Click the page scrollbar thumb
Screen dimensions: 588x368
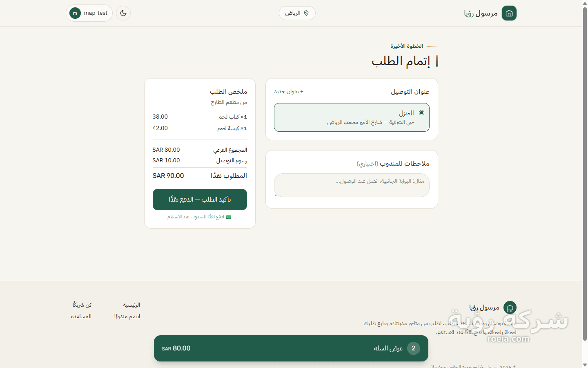[585, 174]
